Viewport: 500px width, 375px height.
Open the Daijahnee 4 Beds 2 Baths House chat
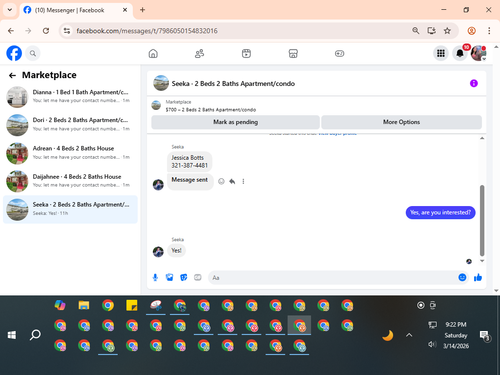coord(70,181)
